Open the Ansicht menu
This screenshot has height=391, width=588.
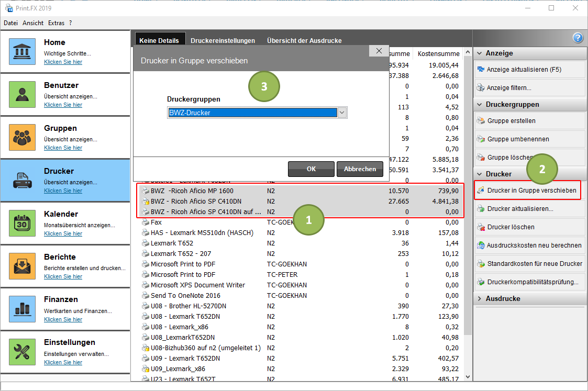click(x=33, y=23)
